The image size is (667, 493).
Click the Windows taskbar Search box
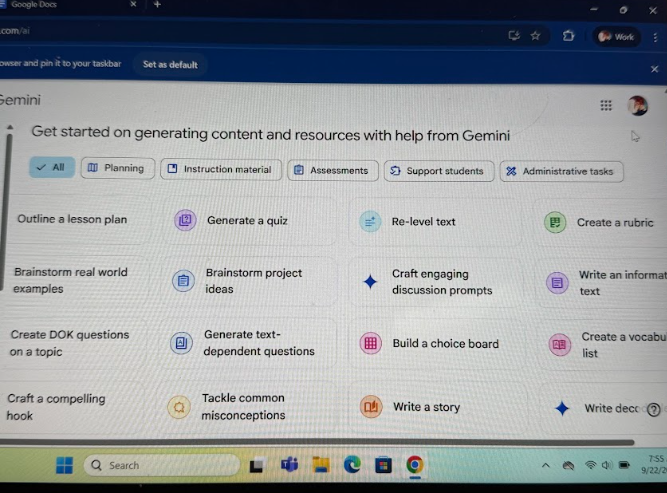(x=160, y=465)
